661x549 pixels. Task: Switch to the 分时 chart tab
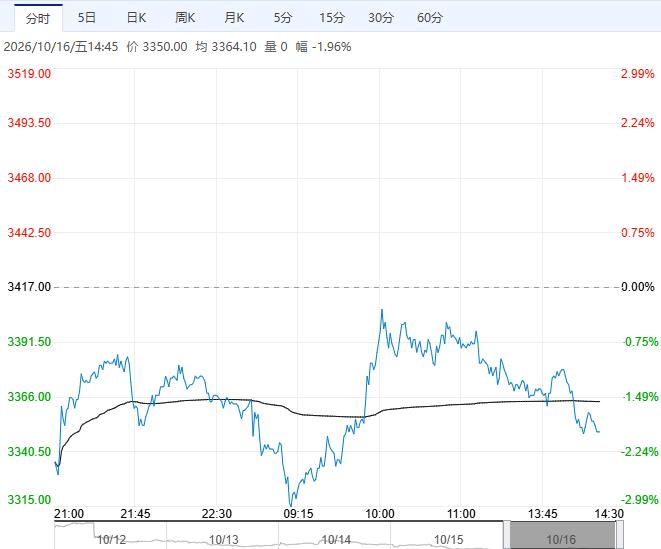click(x=38, y=18)
